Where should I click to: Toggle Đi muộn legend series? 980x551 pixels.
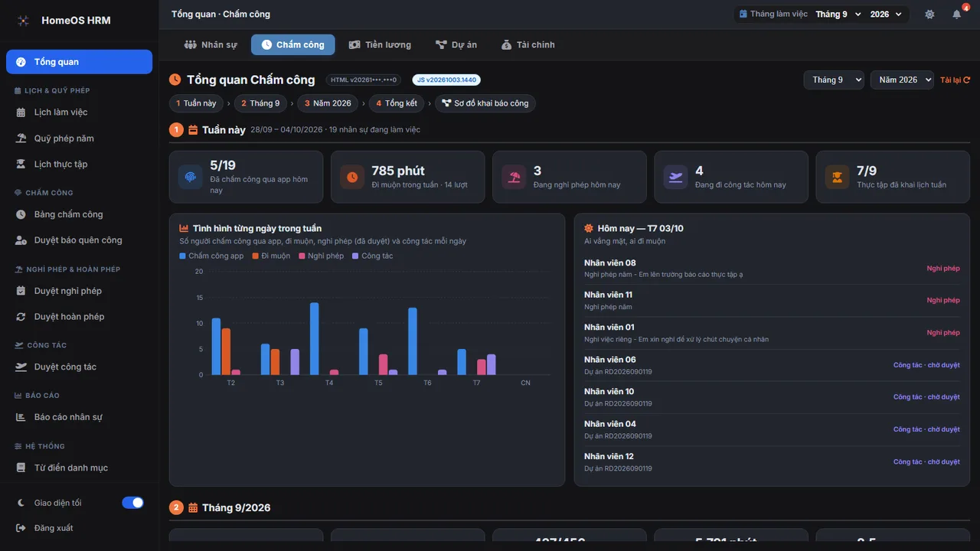271,256
